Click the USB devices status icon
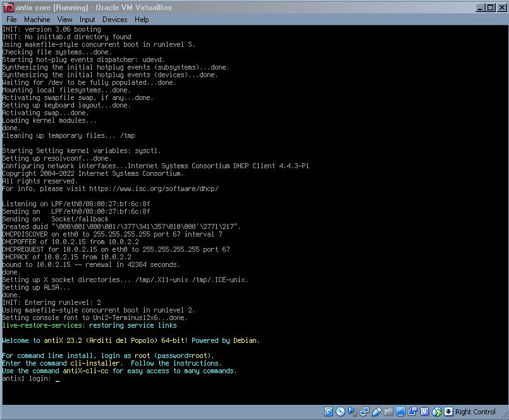This screenshot has width=509, height=420. click(376, 412)
